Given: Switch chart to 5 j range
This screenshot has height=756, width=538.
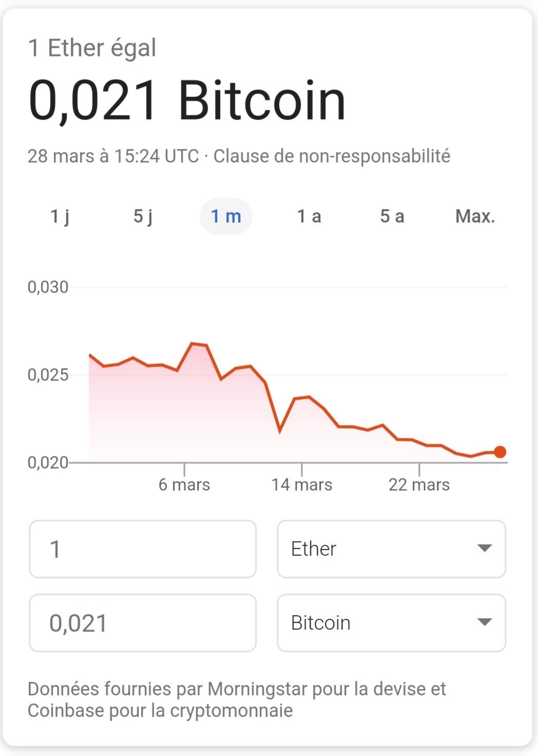Looking at the screenshot, I should 143,216.
